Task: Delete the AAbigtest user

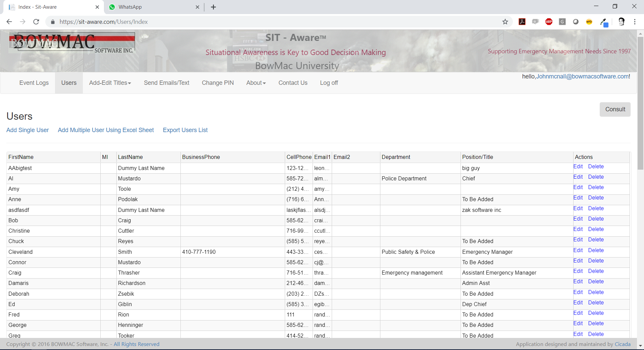Action: (596, 167)
